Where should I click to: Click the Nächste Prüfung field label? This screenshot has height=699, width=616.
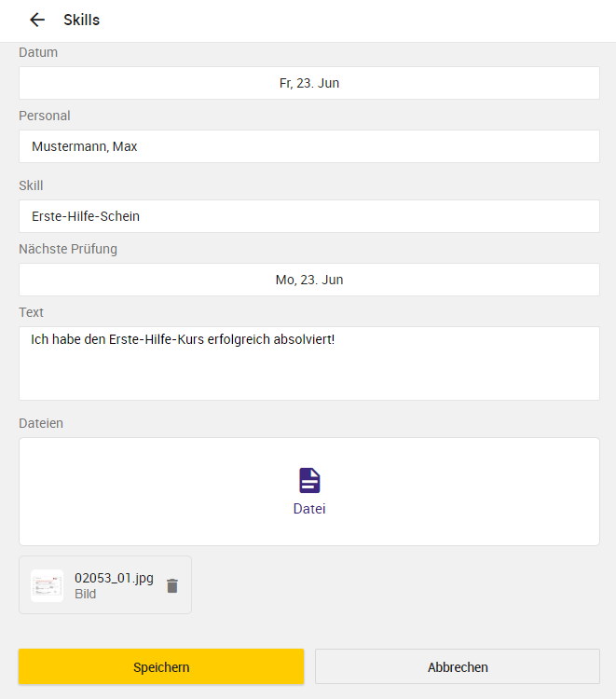(x=68, y=249)
